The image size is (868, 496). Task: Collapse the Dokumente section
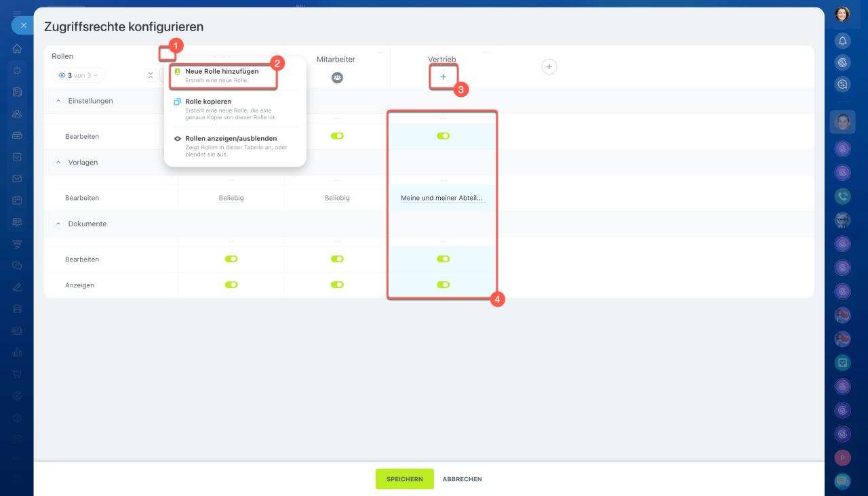[57, 224]
